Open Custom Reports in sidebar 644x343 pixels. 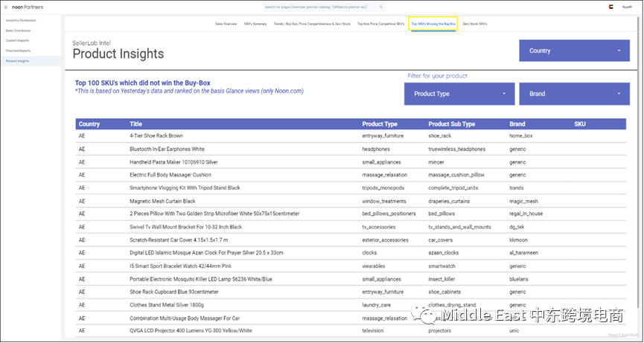click(17, 41)
